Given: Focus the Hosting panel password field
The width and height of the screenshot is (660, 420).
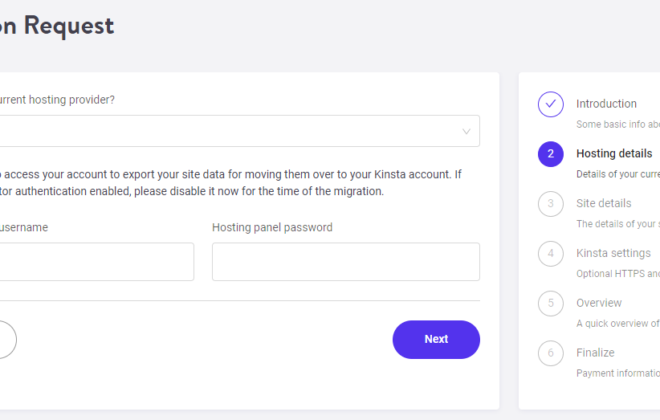Looking at the screenshot, I should (346, 261).
